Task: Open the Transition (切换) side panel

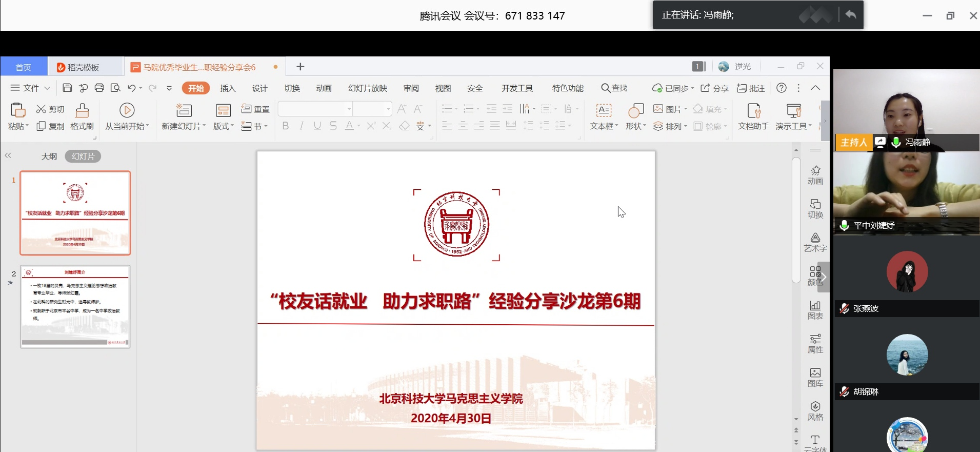Action: [815, 209]
